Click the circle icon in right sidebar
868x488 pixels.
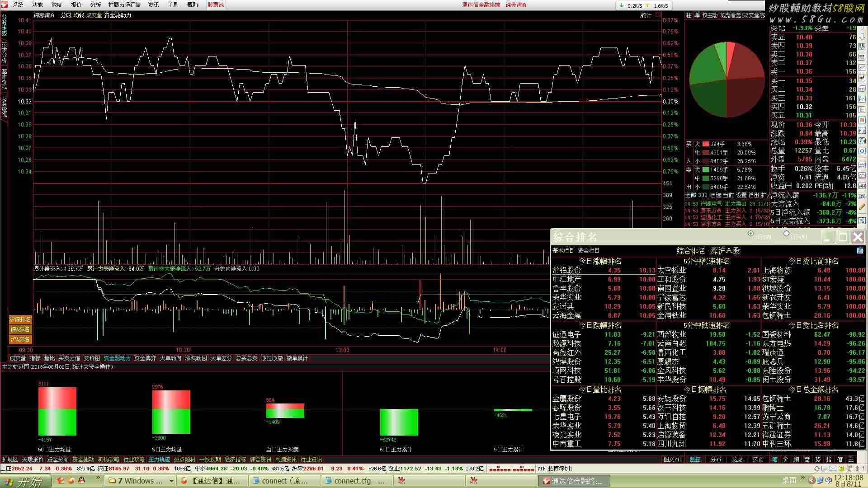[862, 151]
